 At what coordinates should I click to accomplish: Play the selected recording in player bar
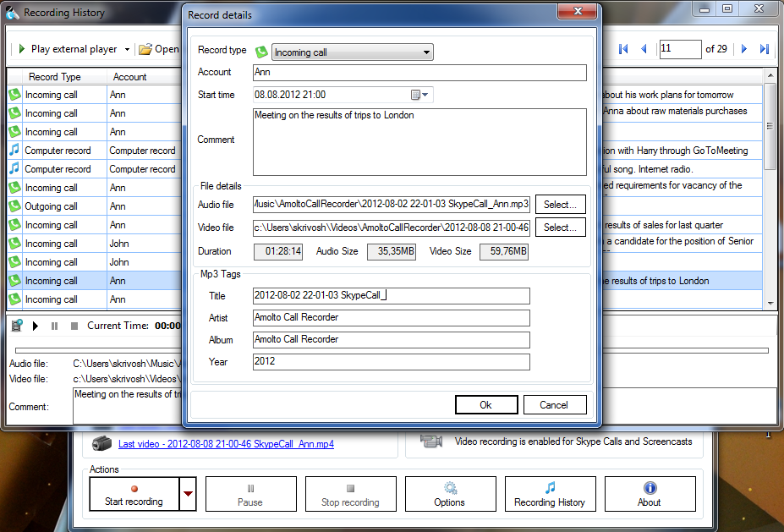click(36, 326)
